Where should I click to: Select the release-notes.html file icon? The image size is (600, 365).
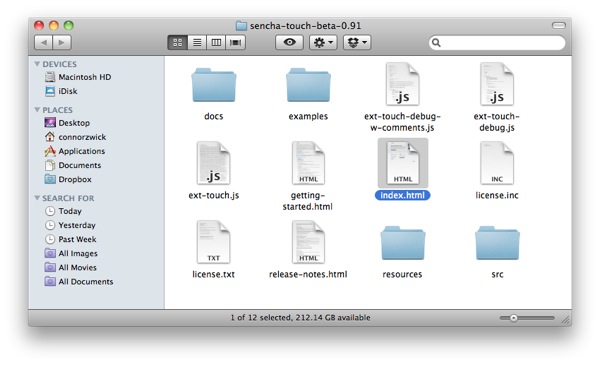(x=308, y=242)
